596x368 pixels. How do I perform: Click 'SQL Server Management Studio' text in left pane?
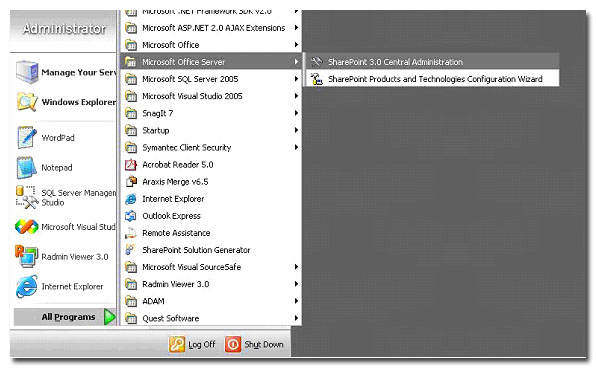78,198
